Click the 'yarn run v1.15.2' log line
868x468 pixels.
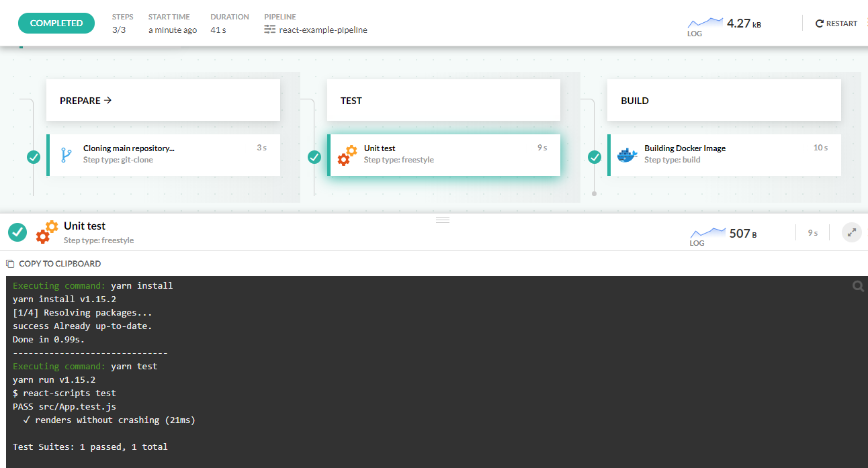[54, 379]
